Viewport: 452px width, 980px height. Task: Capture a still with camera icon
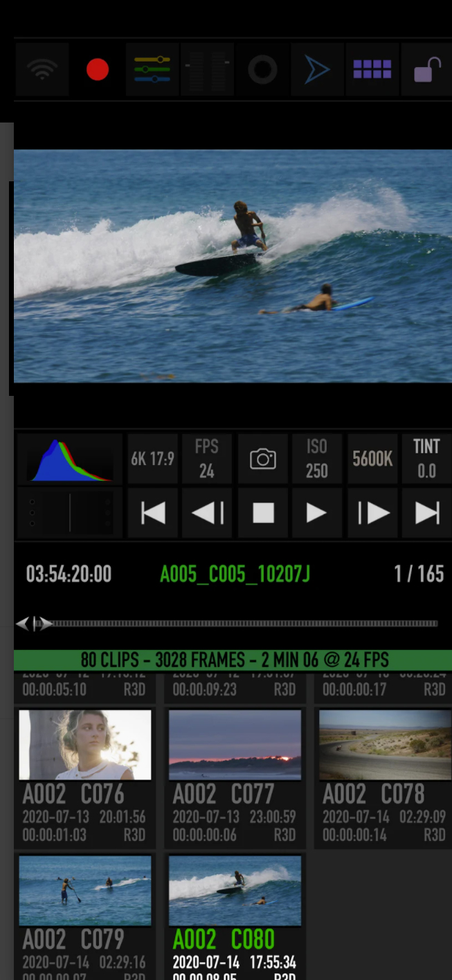[x=263, y=459]
